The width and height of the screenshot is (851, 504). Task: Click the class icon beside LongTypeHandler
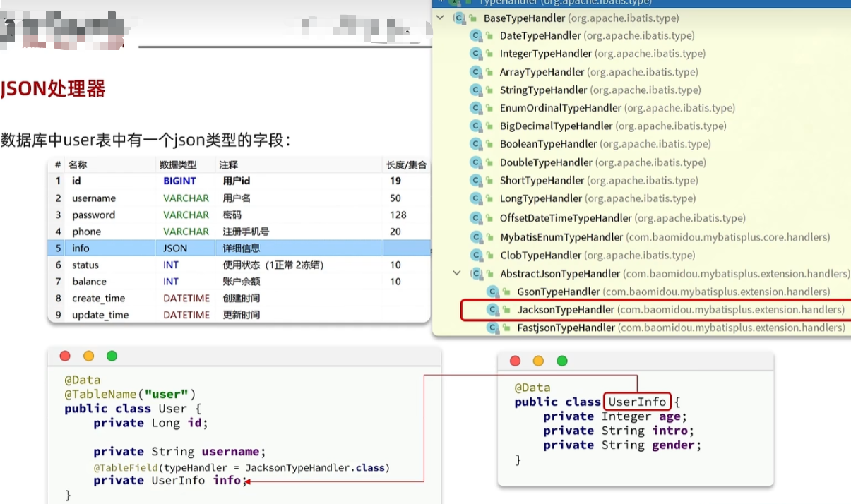(x=476, y=198)
